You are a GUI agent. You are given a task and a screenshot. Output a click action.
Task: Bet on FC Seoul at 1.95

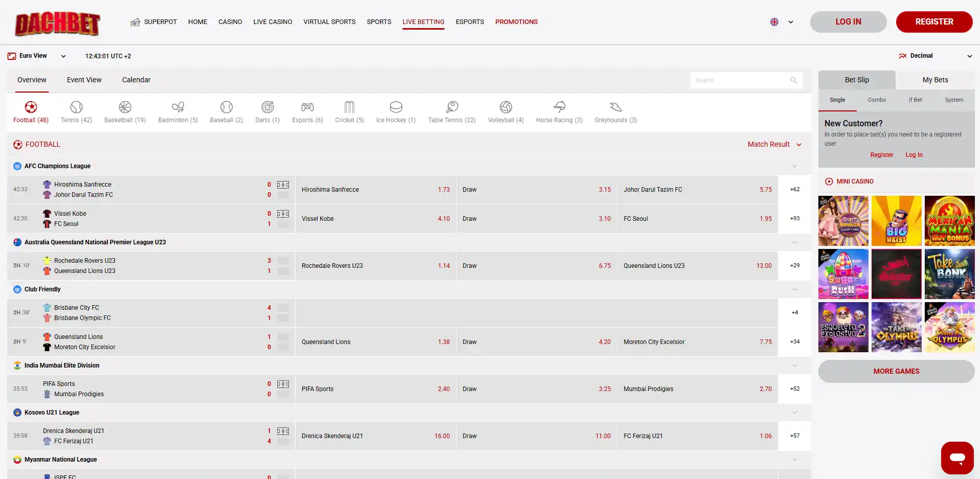pos(697,219)
